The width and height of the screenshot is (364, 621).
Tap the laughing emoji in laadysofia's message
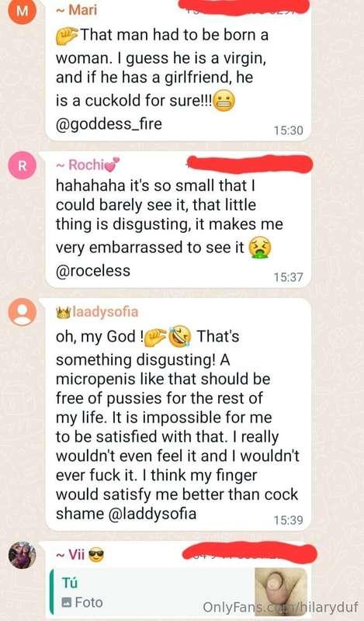point(180,337)
